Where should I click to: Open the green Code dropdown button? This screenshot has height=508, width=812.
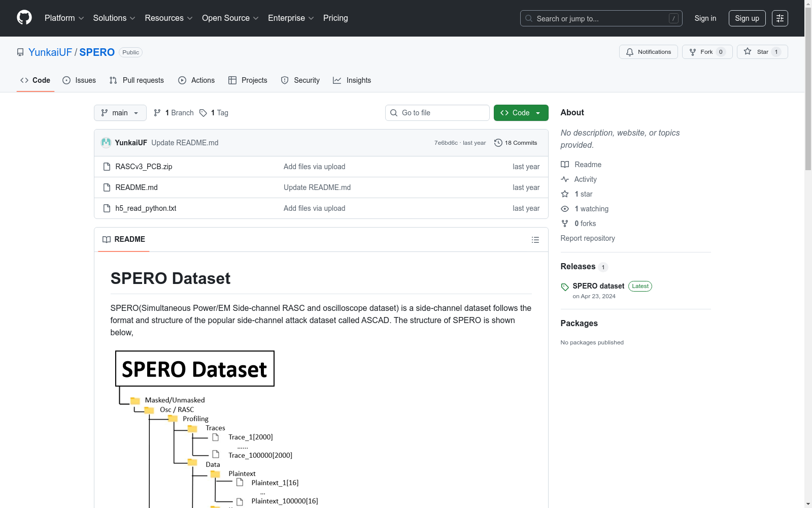click(x=521, y=113)
